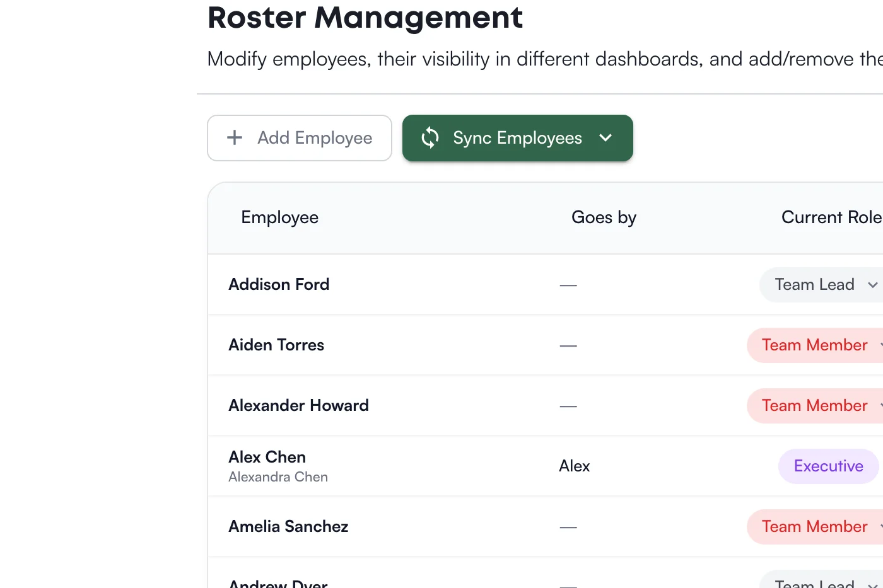The width and height of the screenshot is (883, 588).
Task: Open Alexander Howard's Team Member role dropdown
Action: tap(815, 406)
